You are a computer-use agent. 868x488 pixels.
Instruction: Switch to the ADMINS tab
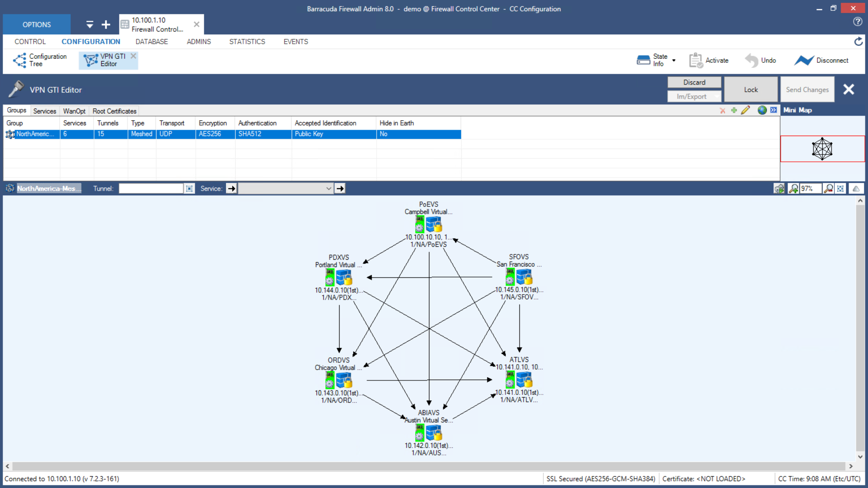pos(198,42)
